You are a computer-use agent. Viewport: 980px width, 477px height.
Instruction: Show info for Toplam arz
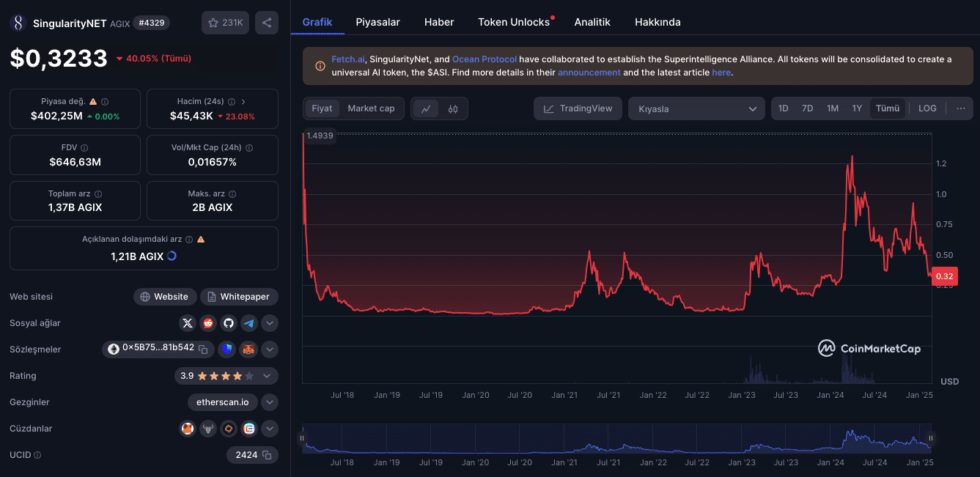click(x=98, y=194)
